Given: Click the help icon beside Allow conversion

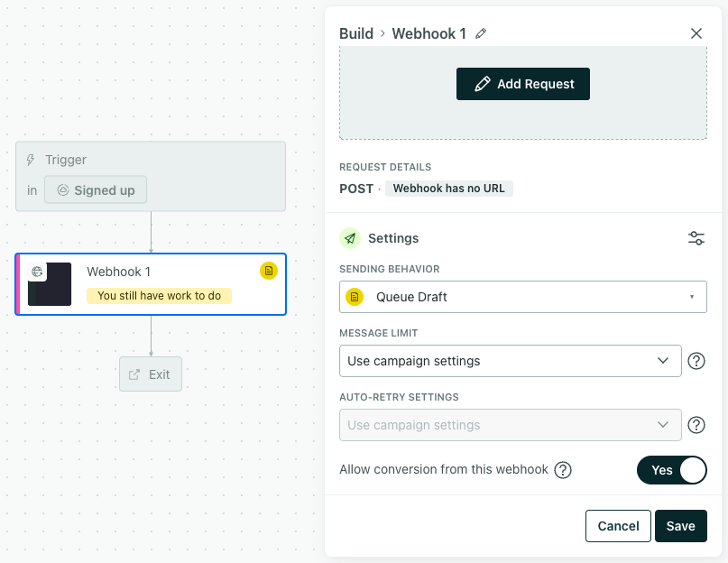Looking at the screenshot, I should click(563, 470).
